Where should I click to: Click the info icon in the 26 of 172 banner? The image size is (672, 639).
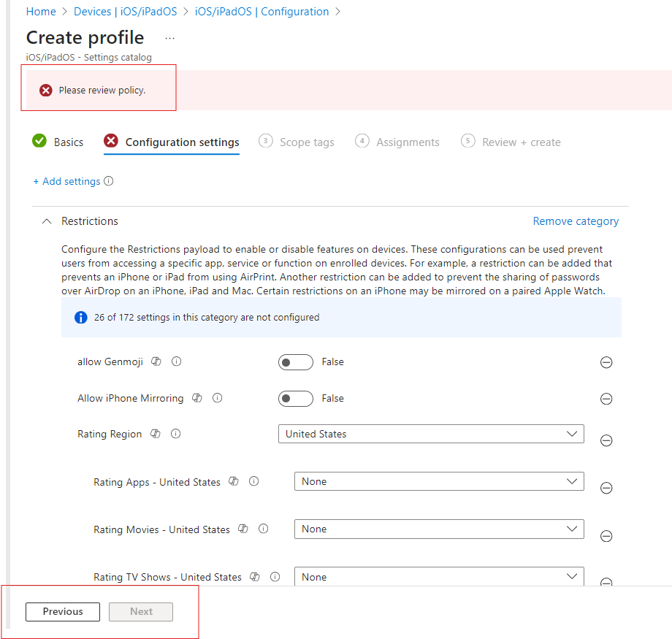(x=80, y=317)
